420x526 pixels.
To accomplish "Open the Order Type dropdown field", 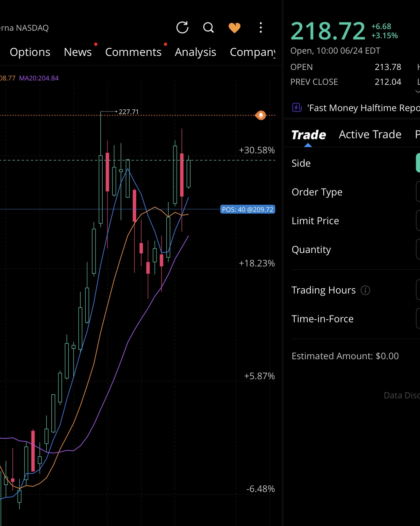I will tap(418, 192).
